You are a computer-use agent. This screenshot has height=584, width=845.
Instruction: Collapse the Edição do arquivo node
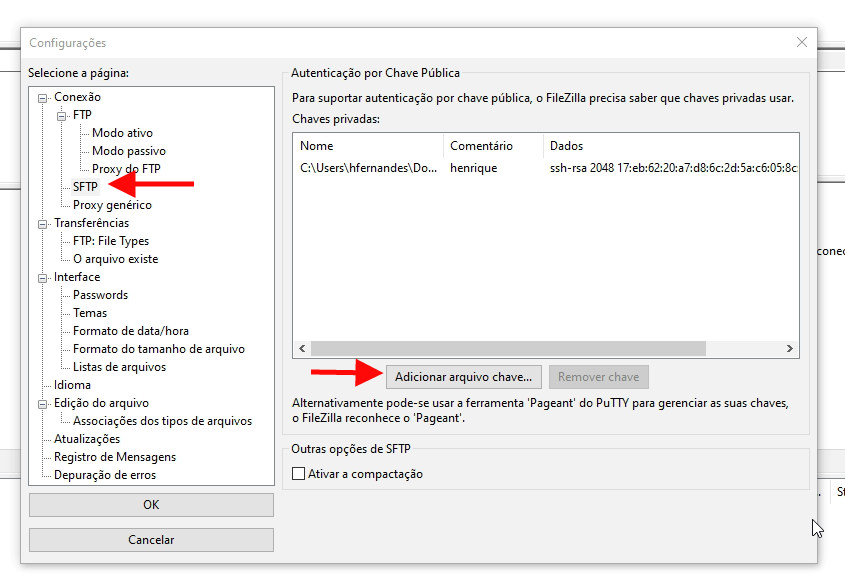[42, 404]
